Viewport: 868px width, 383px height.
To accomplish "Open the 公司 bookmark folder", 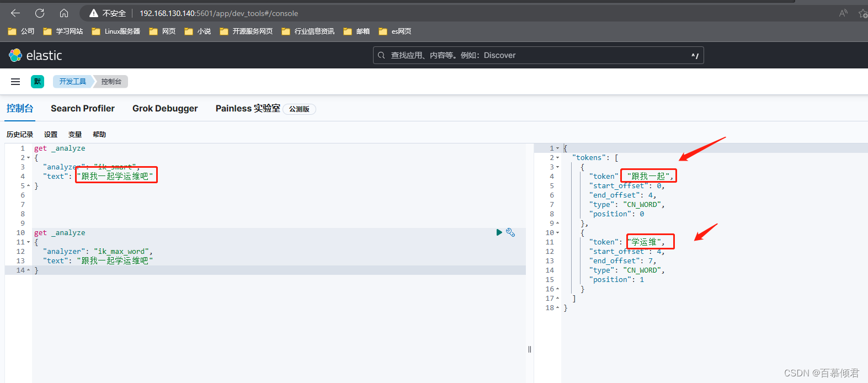I will (x=21, y=31).
